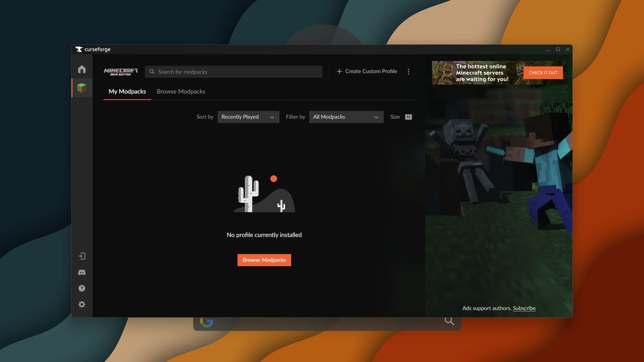Select the My Modpacks tab

(x=127, y=91)
